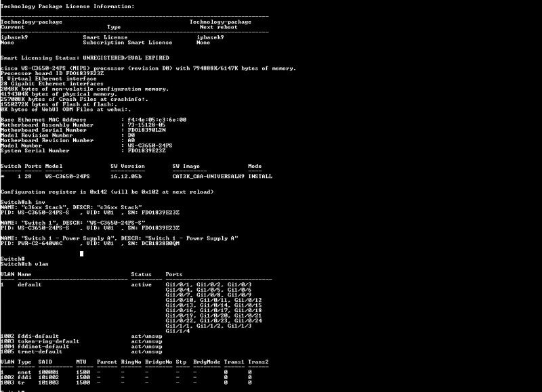Click Motherboard Assembly Number 73-15128-05
This screenshot has width=542, height=392.
pyautogui.click(x=146, y=125)
